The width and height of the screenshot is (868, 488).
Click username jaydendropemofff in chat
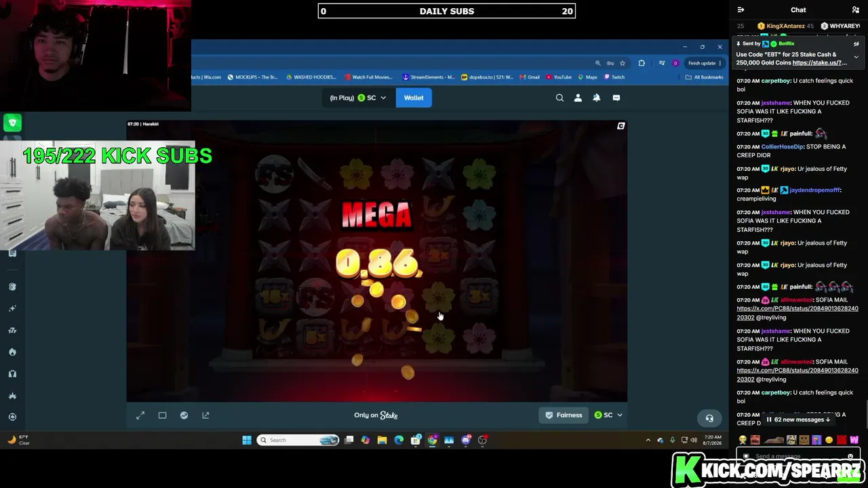point(815,190)
